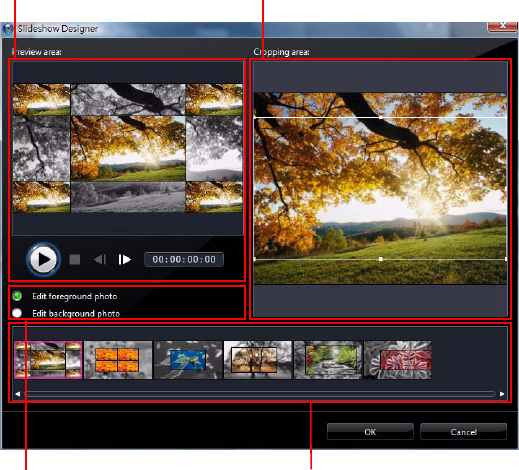Step to the previous frame
This screenshot has width=519, height=470.
100,259
